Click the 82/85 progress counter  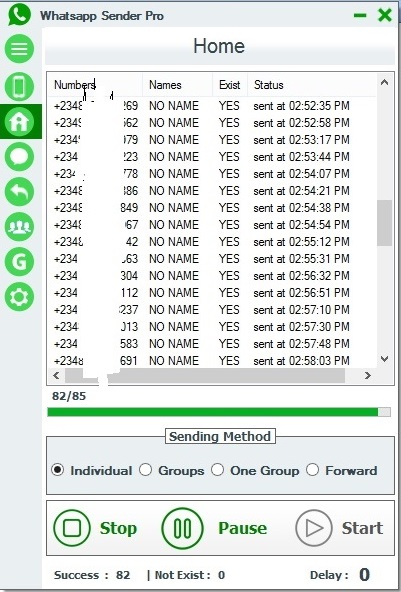[69, 396]
